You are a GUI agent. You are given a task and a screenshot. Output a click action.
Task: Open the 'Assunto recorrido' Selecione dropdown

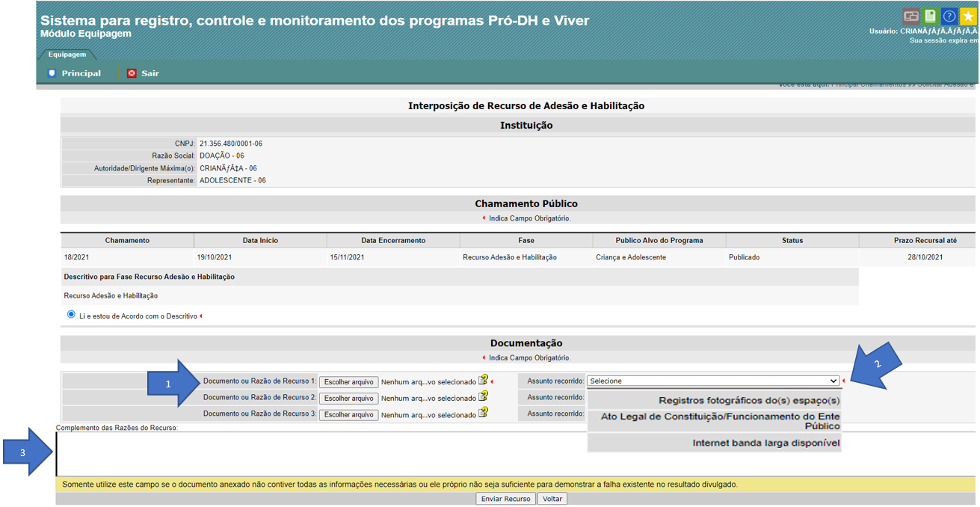pos(713,381)
